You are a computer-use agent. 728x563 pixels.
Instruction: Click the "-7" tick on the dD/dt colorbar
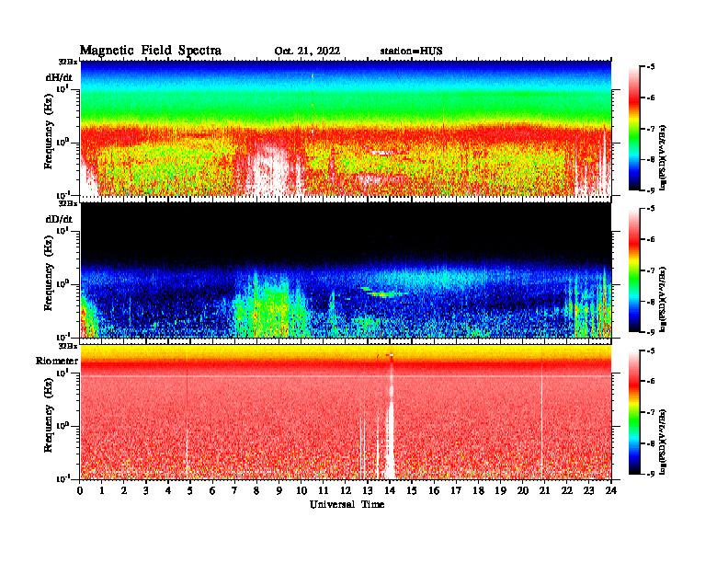tap(651, 270)
